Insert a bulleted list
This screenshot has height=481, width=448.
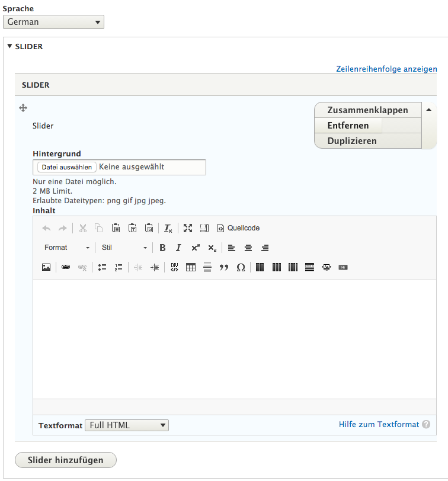[102, 267]
